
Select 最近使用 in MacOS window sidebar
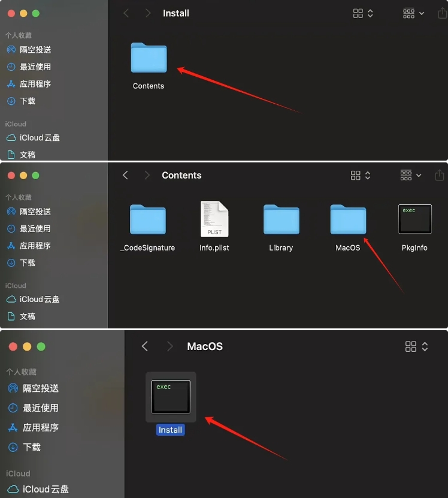coord(34,408)
